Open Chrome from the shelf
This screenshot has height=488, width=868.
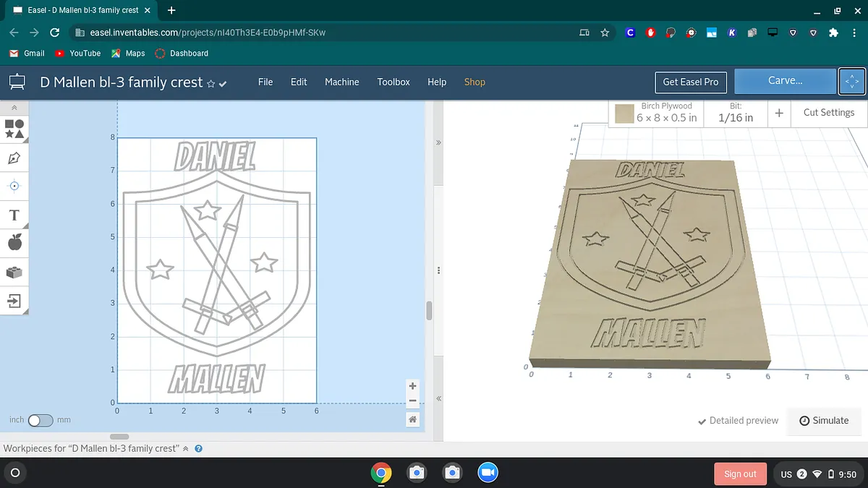pyautogui.click(x=380, y=473)
